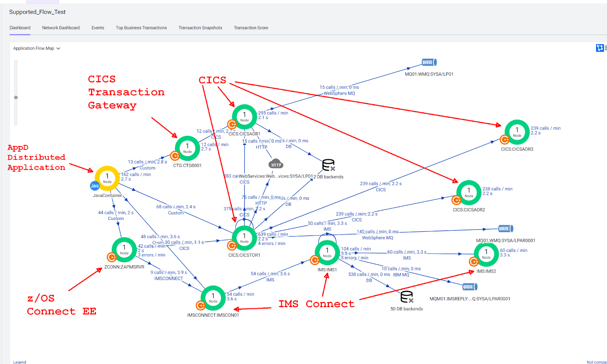Click orange agent badge on ZCONN:ZAPMSRVR
This screenshot has width=607, height=364.
coord(112,257)
